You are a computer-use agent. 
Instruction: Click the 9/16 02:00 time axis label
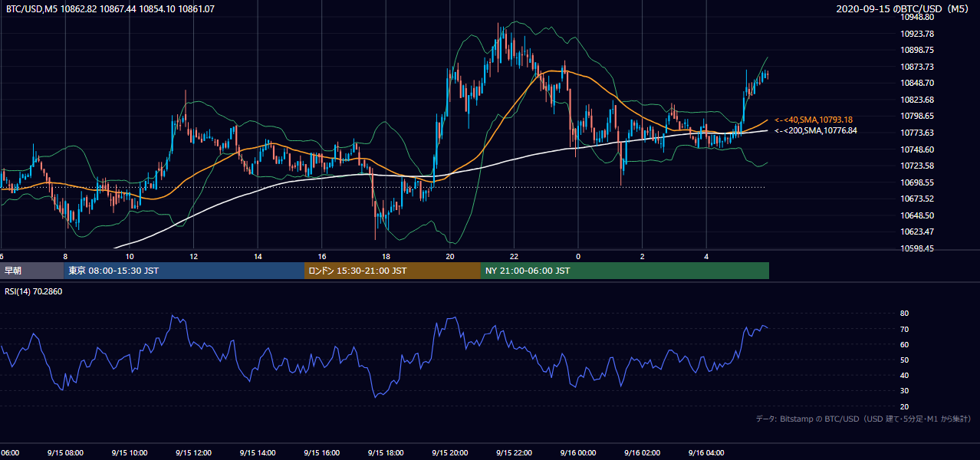click(x=642, y=452)
